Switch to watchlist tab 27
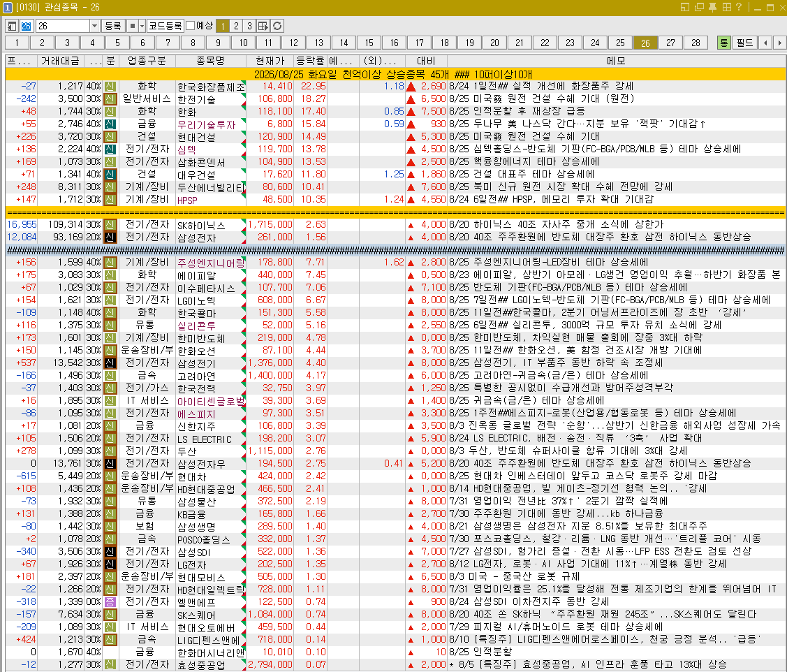This screenshot has height=672, width=787. coord(670,43)
